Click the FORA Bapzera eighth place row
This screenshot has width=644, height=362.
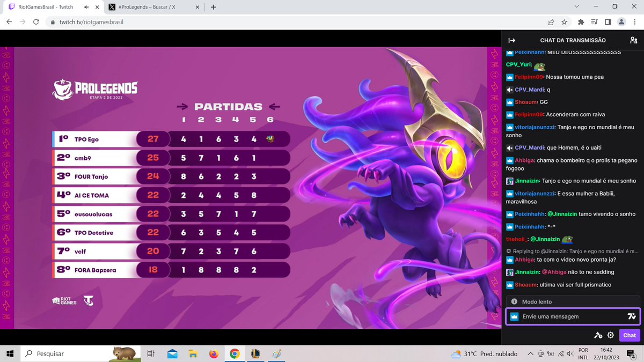[171, 270]
